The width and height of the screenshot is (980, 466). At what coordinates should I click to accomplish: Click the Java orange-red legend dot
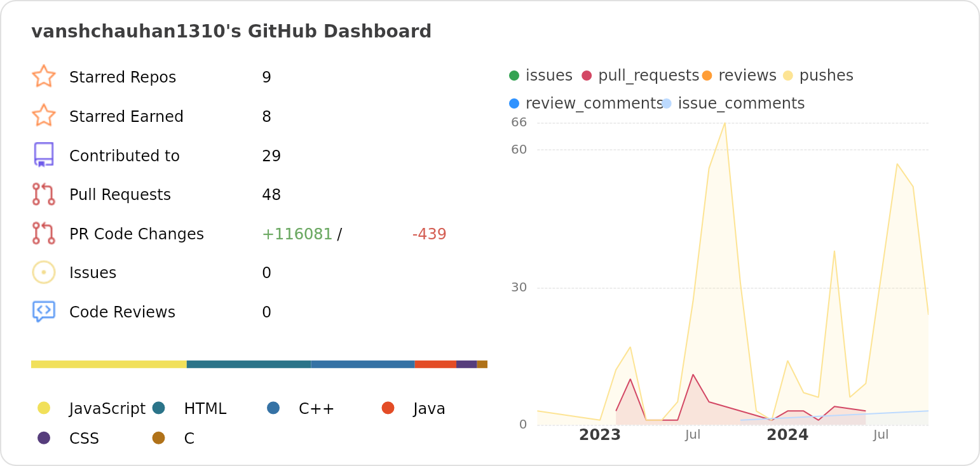(x=388, y=408)
